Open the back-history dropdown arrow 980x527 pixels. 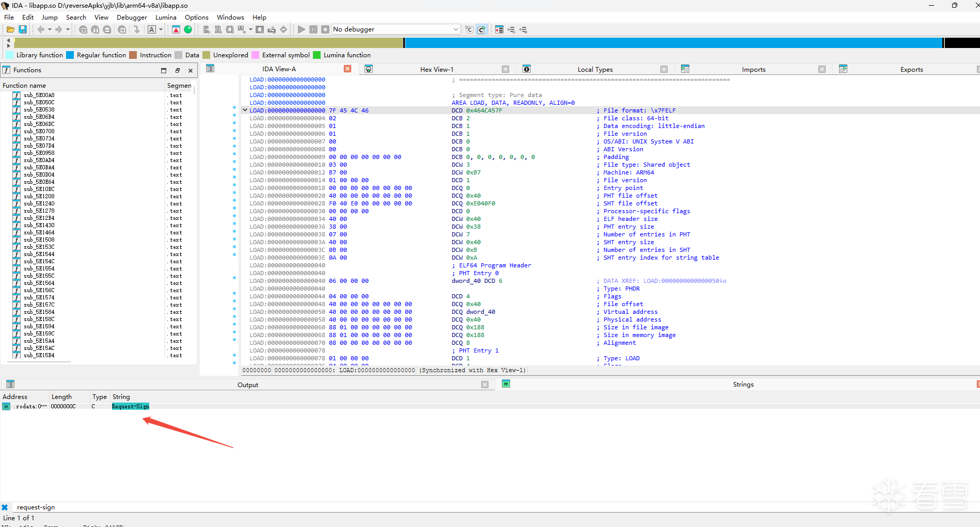(x=50, y=29)
